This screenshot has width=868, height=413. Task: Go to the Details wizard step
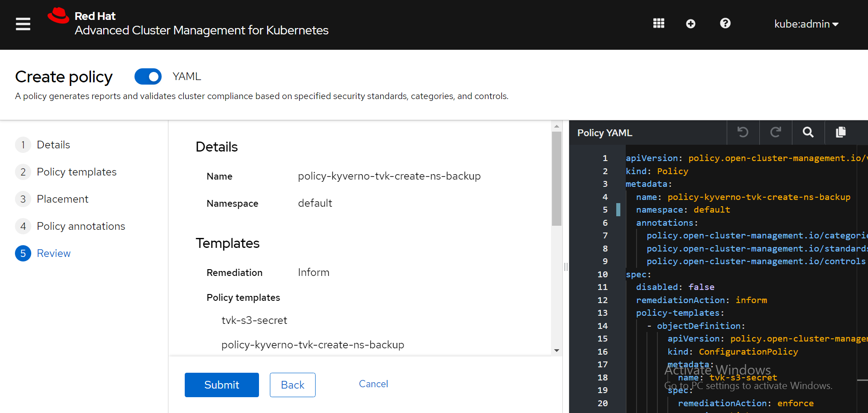point(53,145)
